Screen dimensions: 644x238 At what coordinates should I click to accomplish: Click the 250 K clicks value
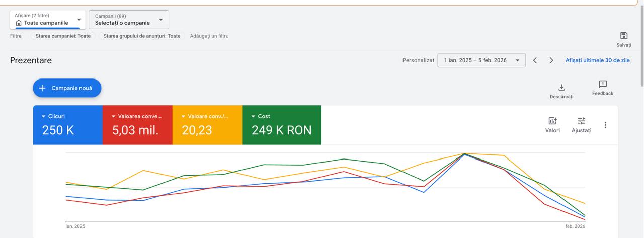click(58, 130)
